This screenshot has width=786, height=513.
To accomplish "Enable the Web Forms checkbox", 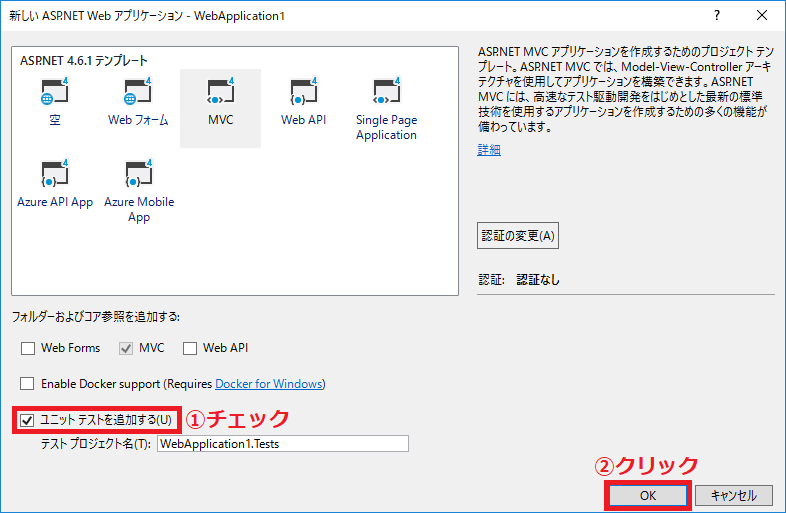I will 28,348.
